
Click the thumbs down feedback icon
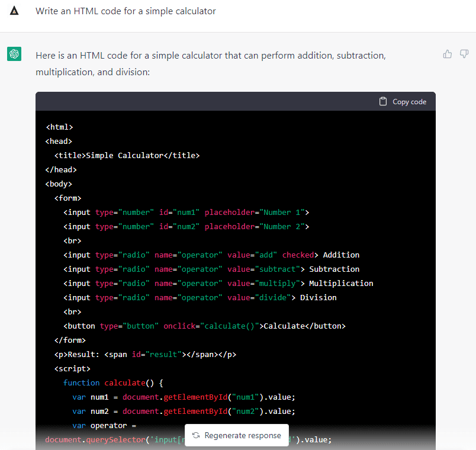tap(464, 54)
